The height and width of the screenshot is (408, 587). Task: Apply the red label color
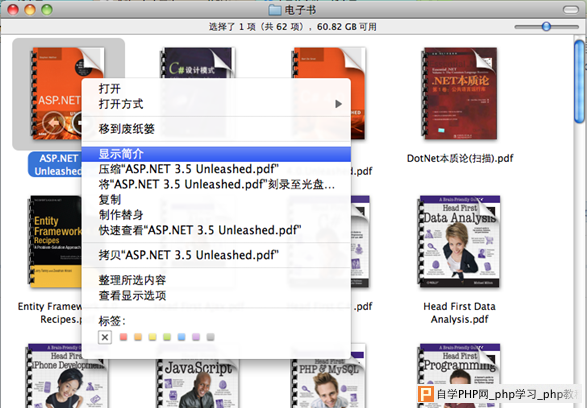pyautogui.click(x=123, y=337)
